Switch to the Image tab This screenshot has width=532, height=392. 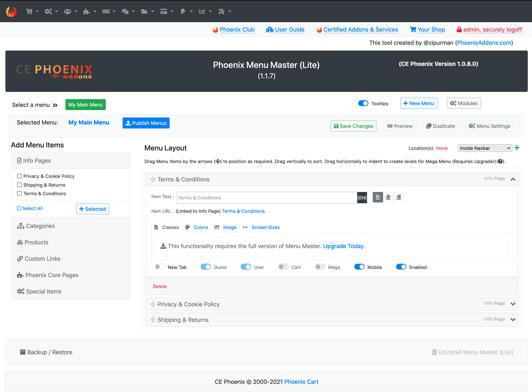225,227
